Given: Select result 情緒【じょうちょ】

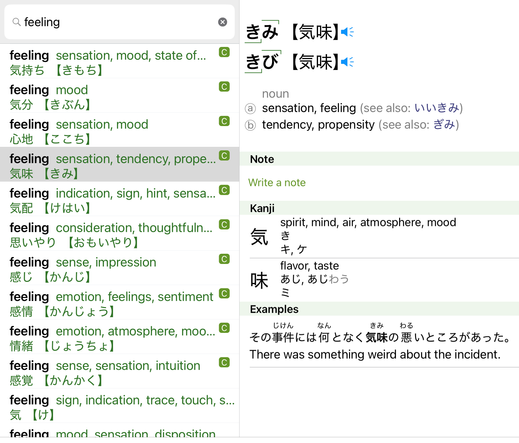Looking at the screenshot, I should coord(119,337).
